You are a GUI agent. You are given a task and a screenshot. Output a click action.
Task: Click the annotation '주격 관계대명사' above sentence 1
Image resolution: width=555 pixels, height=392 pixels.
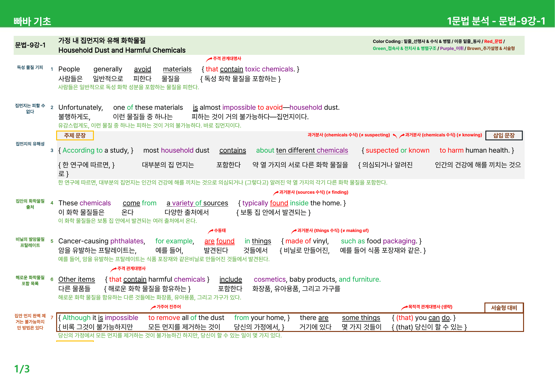(x=227, y=59)
